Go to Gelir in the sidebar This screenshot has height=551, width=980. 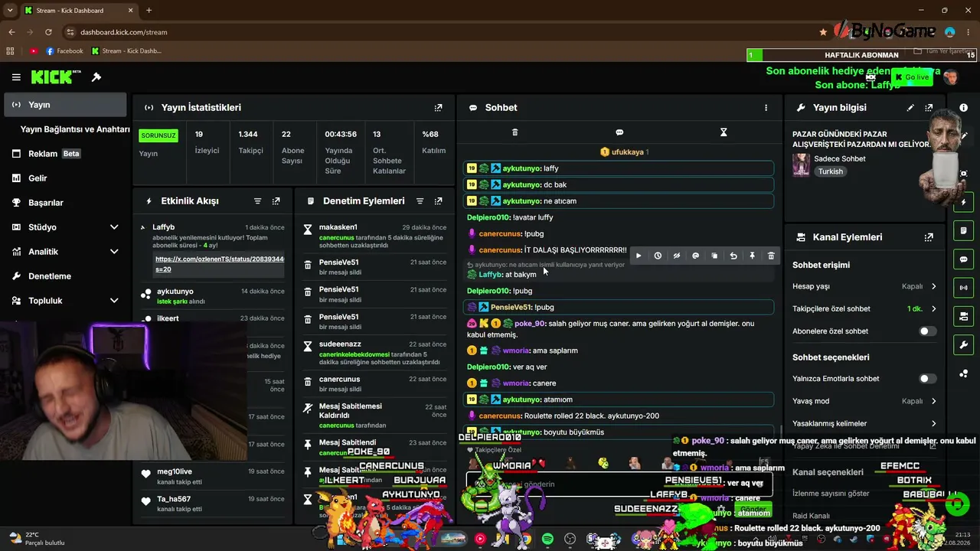[64, 178]
